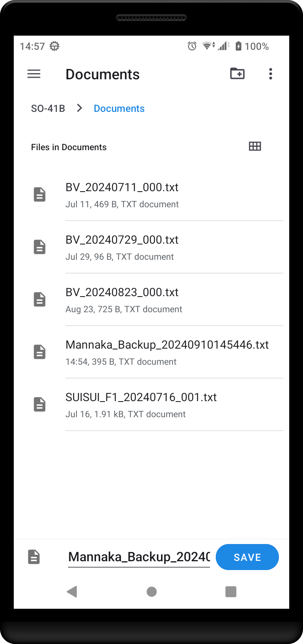Focus the filename text field
Screen dimensions: 303x644
(139, 557)
